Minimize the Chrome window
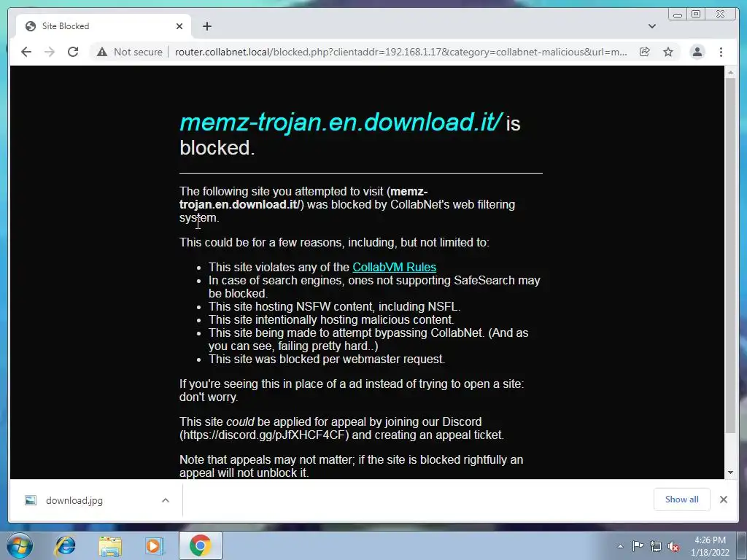The height and width of the screenshot is (560, 747). 677,15
